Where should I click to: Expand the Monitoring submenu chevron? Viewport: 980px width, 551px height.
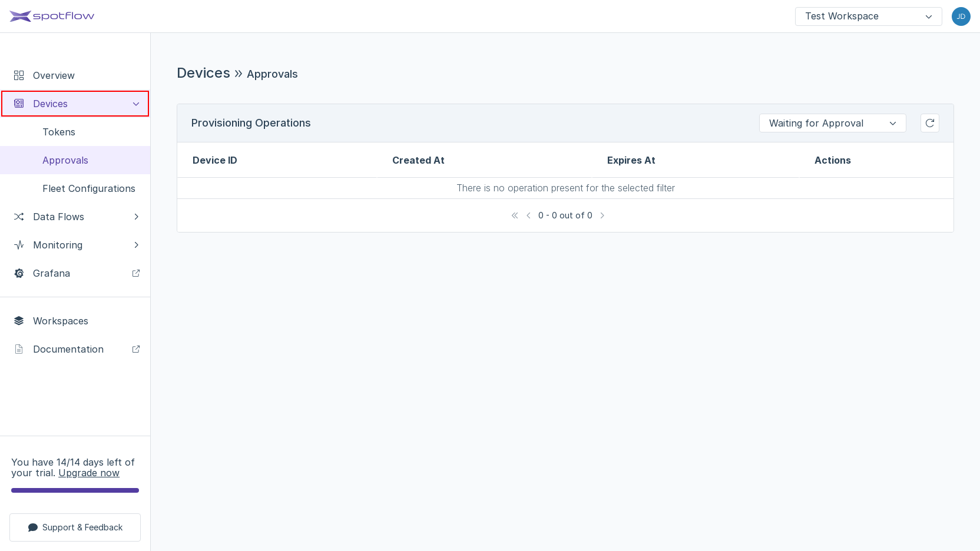136,245
